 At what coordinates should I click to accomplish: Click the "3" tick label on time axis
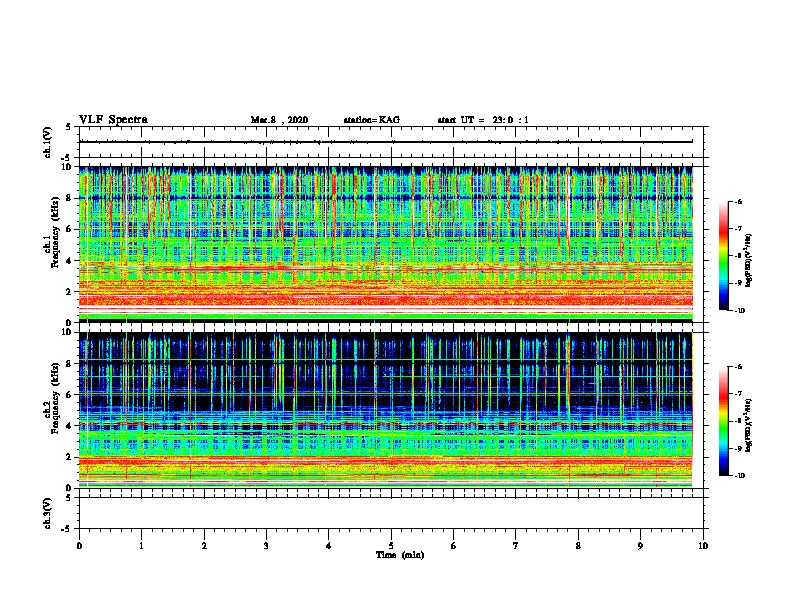click(266, 546)
